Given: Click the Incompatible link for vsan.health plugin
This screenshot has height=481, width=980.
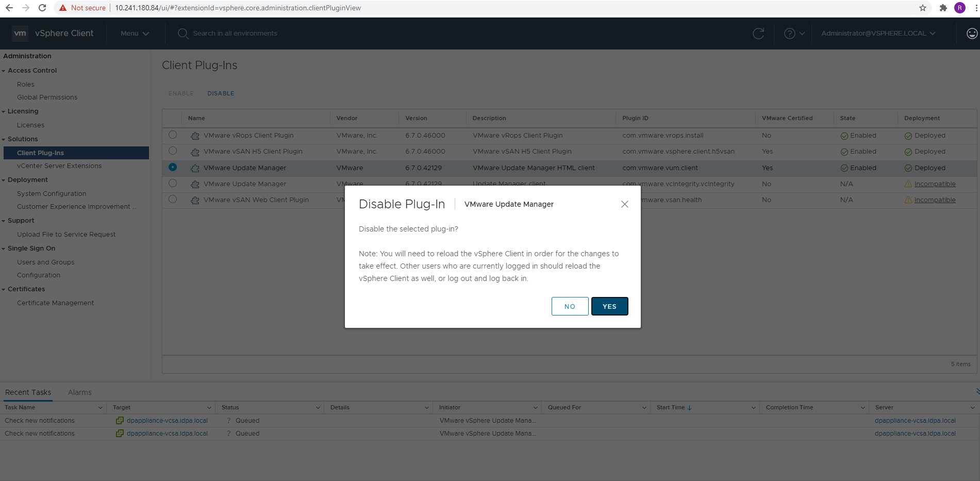Looking at the screenshot, I should [x=935, y=200].
